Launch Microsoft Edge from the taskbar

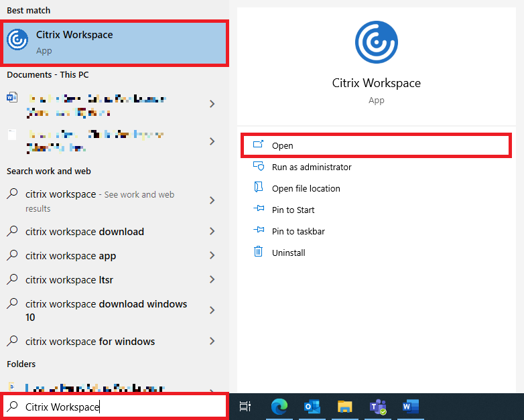(x=279, y=407)
